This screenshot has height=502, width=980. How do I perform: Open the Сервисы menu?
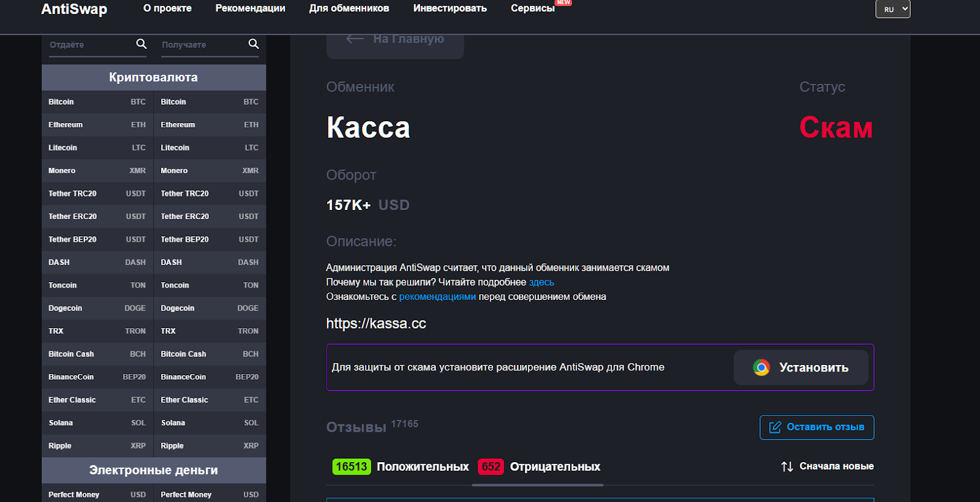tap(532, 9)
